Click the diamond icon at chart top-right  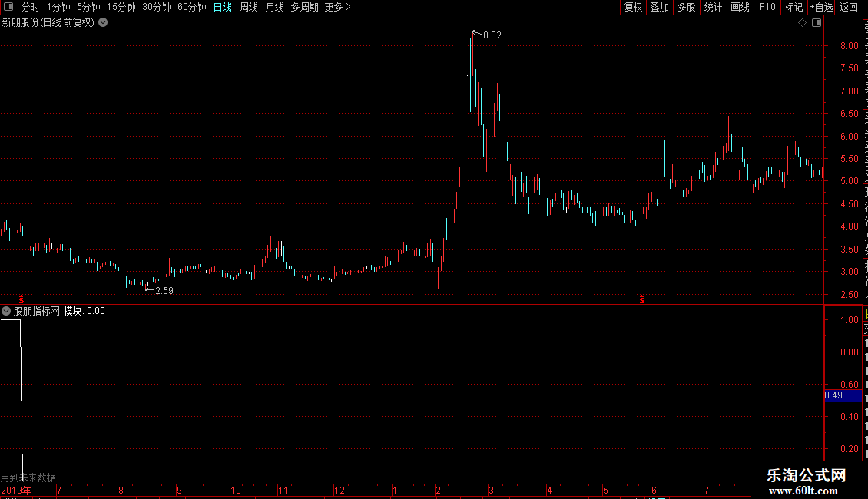[802, 23]
